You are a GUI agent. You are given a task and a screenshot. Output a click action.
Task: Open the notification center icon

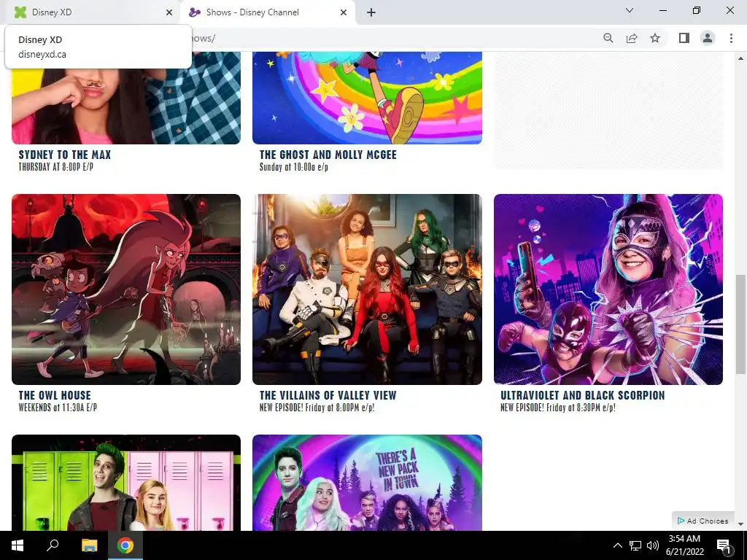723,545
